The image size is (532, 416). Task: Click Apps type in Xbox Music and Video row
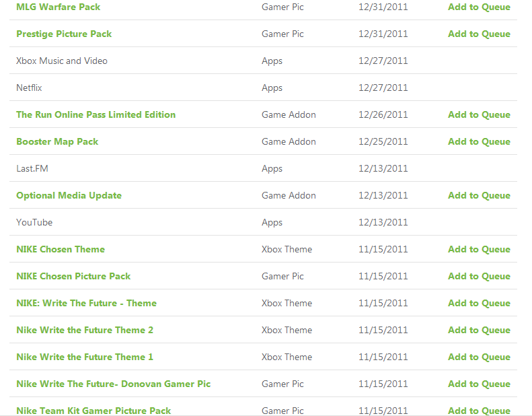tap(272, 61)
